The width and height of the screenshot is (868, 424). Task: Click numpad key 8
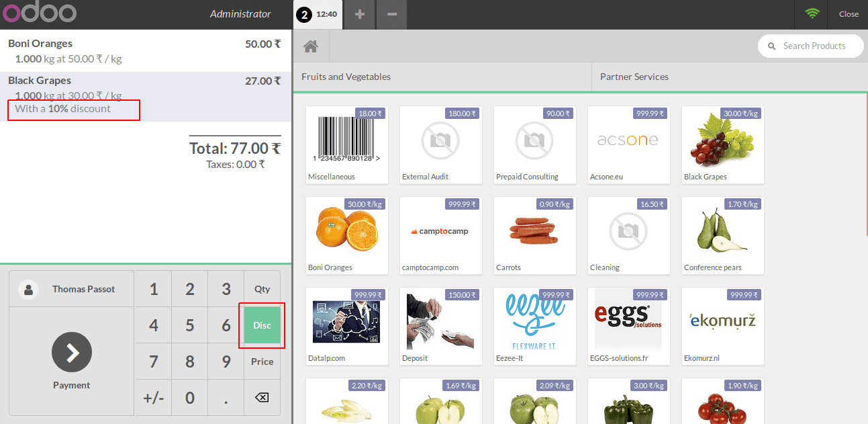coord(190,362)
